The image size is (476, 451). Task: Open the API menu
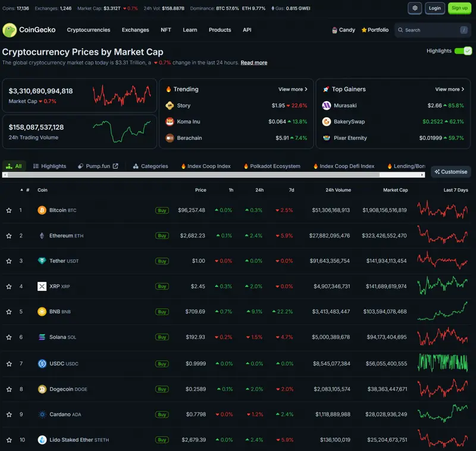[247, 30]
